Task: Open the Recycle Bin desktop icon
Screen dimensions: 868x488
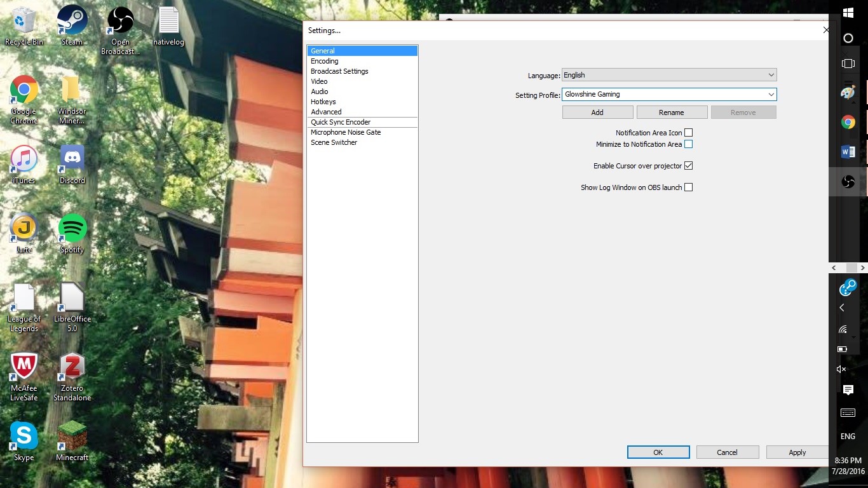Action: point(24,25)
